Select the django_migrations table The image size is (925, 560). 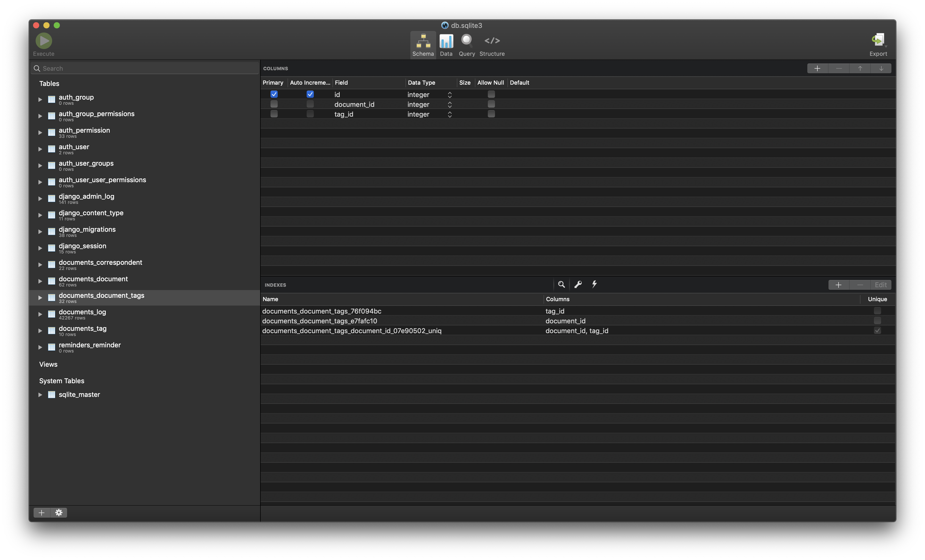coord(145,231)
